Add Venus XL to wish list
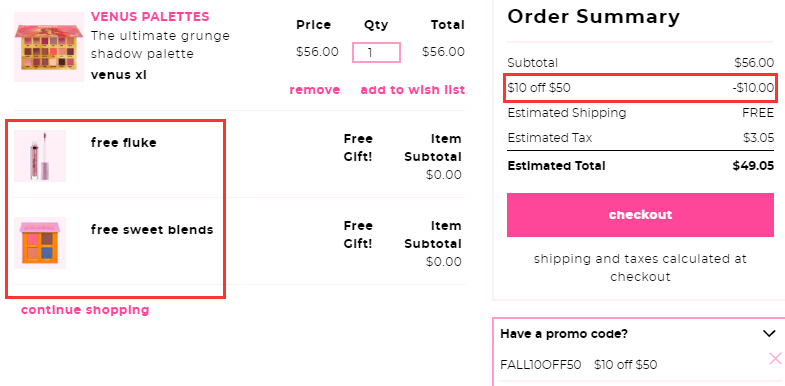The height and width of the screenshot is (386, 785). (x=413, y=90)
